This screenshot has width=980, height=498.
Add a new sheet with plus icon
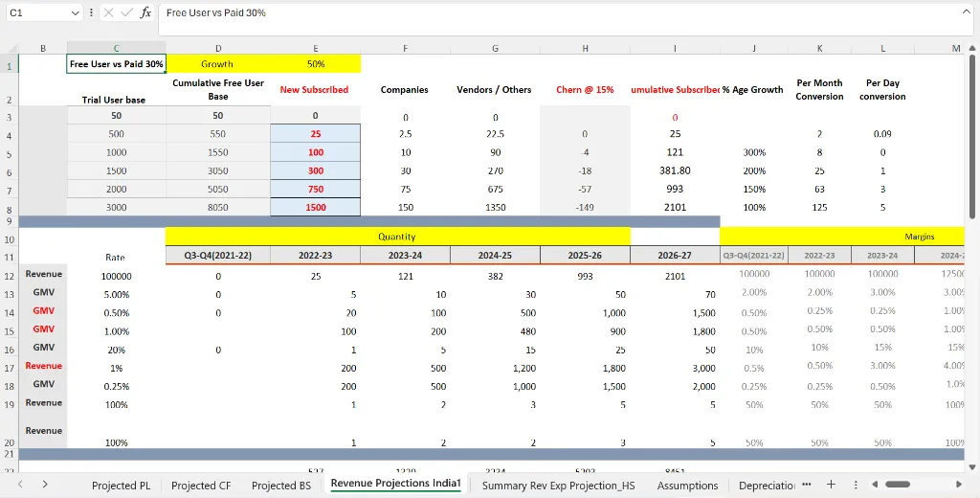tap(831, 485)
